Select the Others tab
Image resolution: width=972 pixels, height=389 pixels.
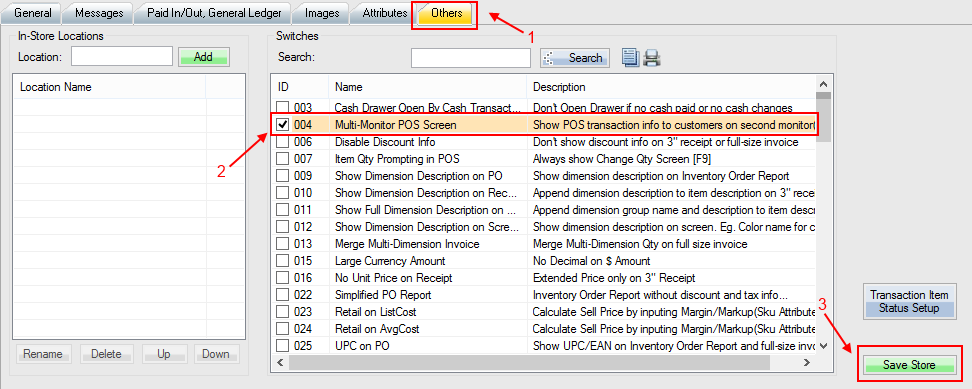click(446, 13)
